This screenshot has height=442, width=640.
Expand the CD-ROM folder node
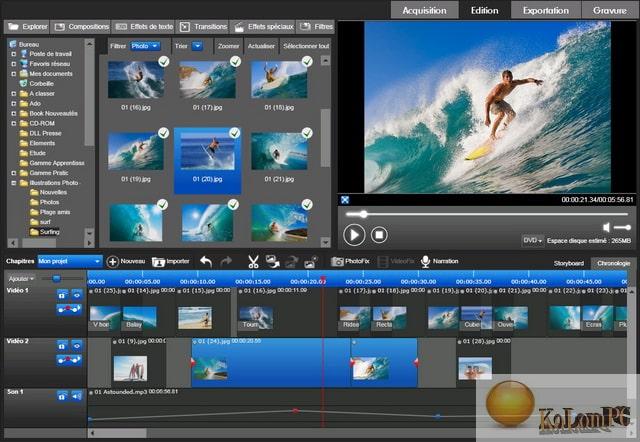[x=14, y=123]
